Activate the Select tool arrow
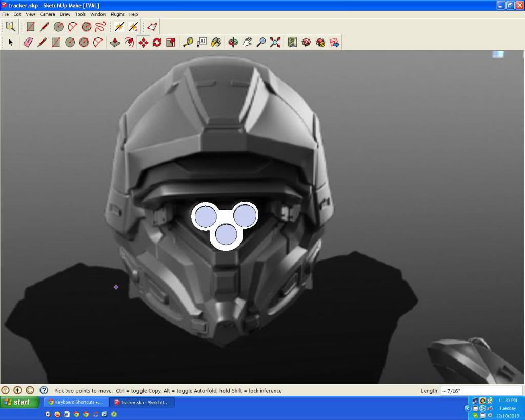This screenshot has width=525, height=420. pyautogui.click(x=10, y=43)
